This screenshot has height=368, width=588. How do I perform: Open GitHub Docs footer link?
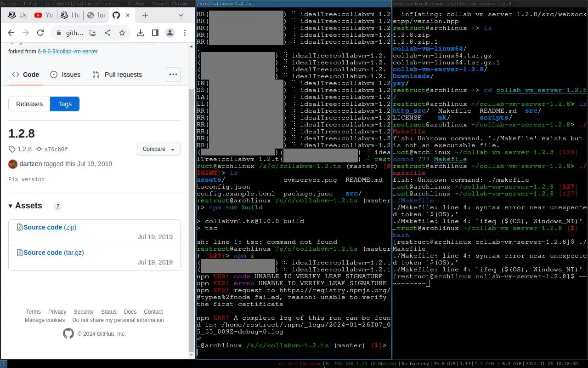click(x=130, y=312)
